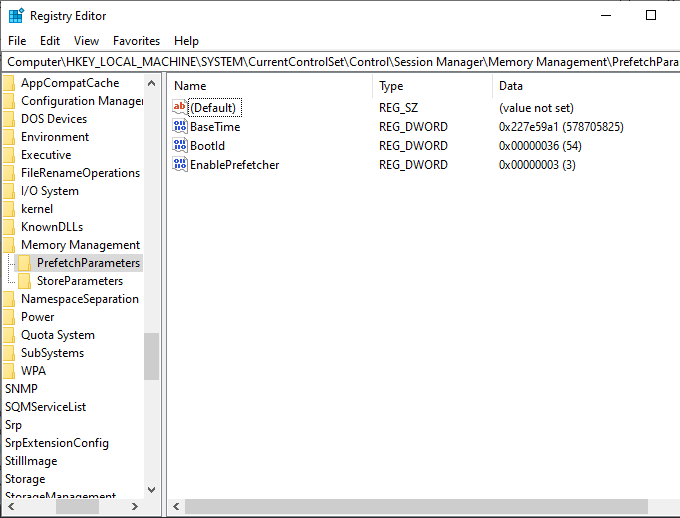
Task: Select the SQMServiceList key
Action: (45, 407)
